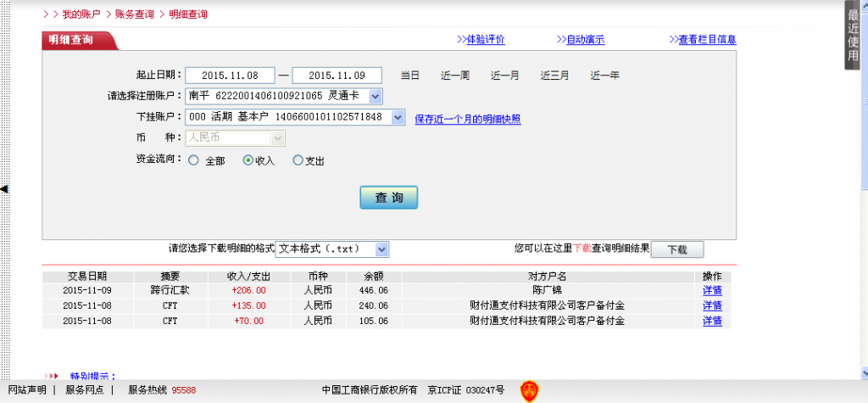This screenshot has width=868, height=403.
Task: Select the 全部 fund flow radio button
Action: 194,160
